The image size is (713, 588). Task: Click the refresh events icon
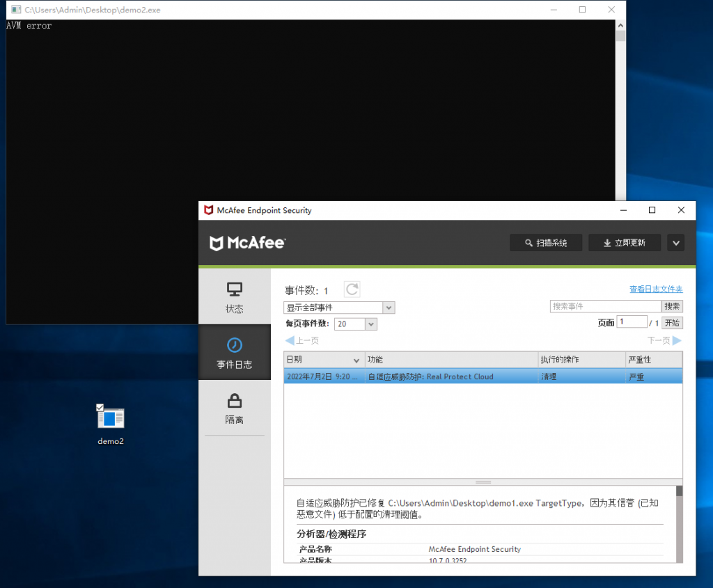click(352, 289)
